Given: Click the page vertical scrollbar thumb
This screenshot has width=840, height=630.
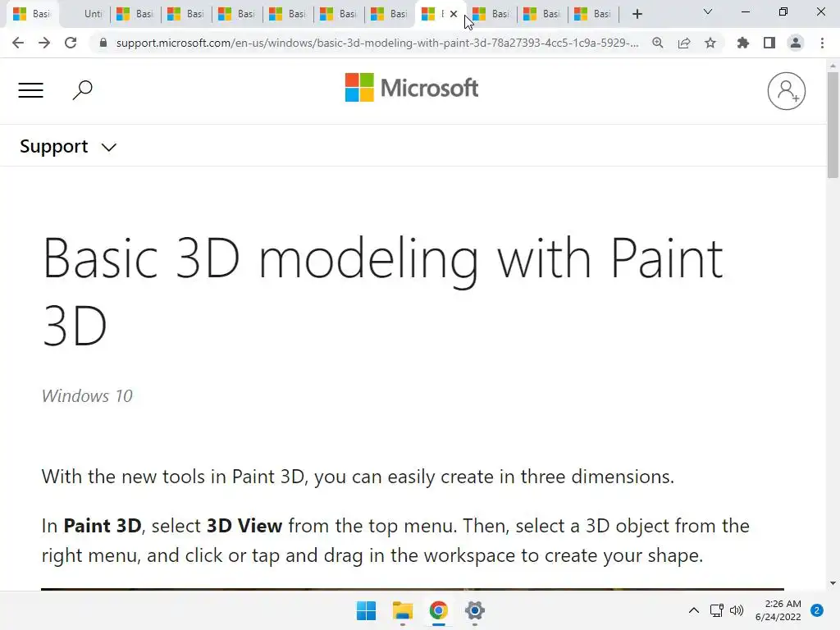Looking at the screenshot, I should click(833, 125).
